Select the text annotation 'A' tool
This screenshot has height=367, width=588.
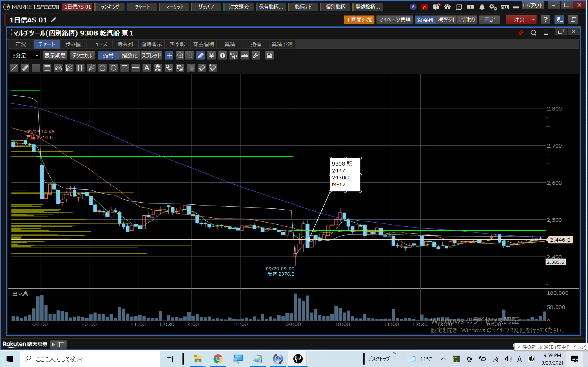pos(147,68)
